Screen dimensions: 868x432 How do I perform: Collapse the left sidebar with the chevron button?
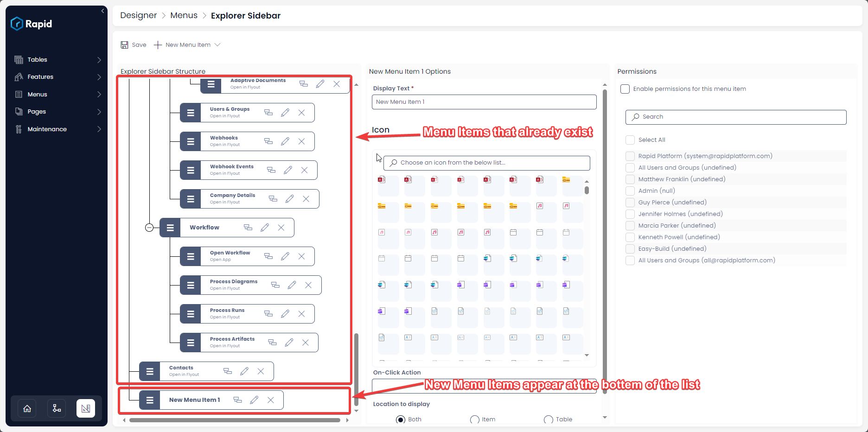click(x=102, y=11)
